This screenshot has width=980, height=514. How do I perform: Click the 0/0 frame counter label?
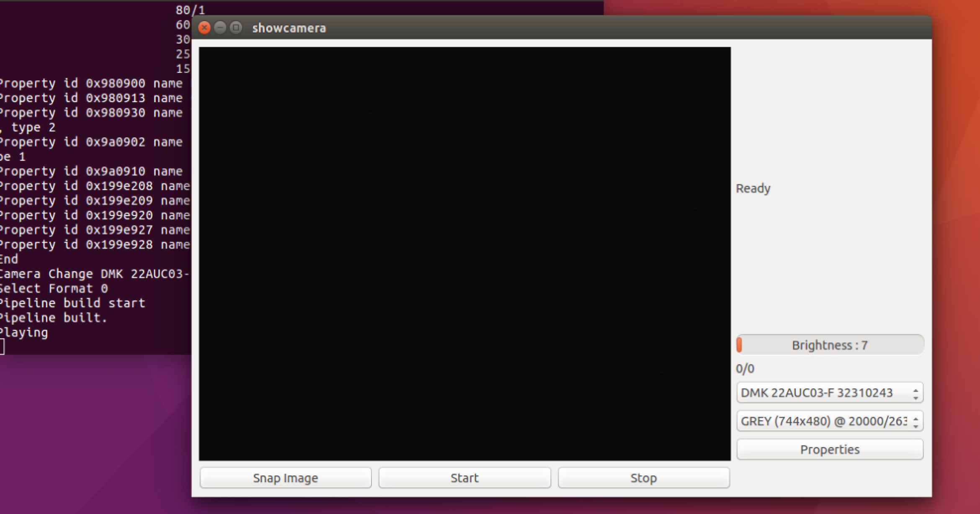[745, 369]
